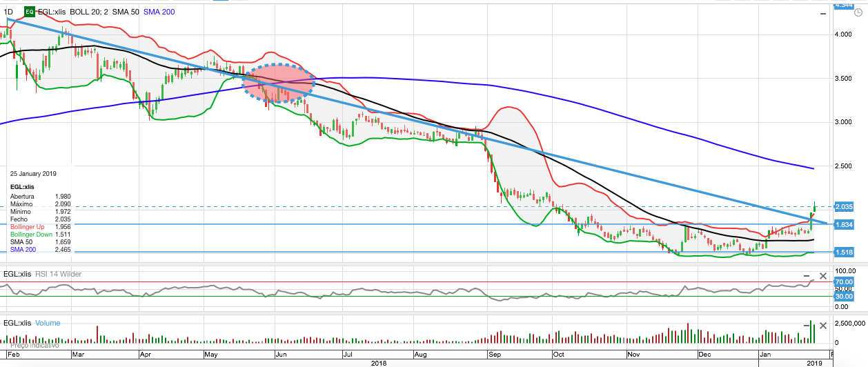868x367 pixels.
Task: Click the Sep label on time axis
Action: click(x=495, y=353)
